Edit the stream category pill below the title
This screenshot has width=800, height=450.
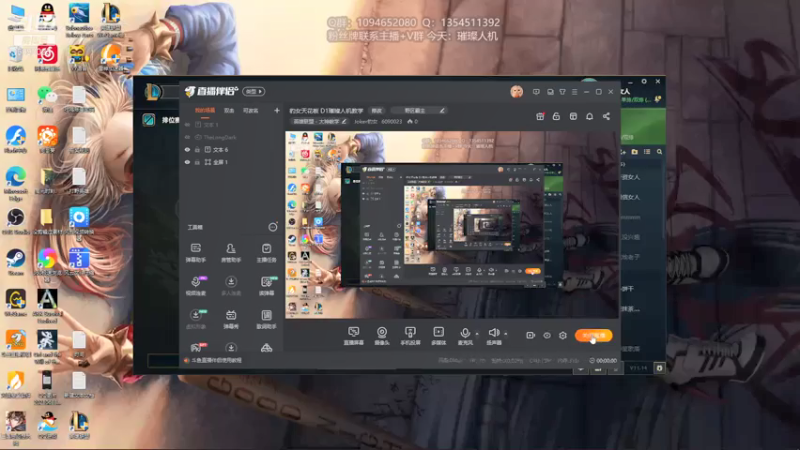(x=320, y=121)
